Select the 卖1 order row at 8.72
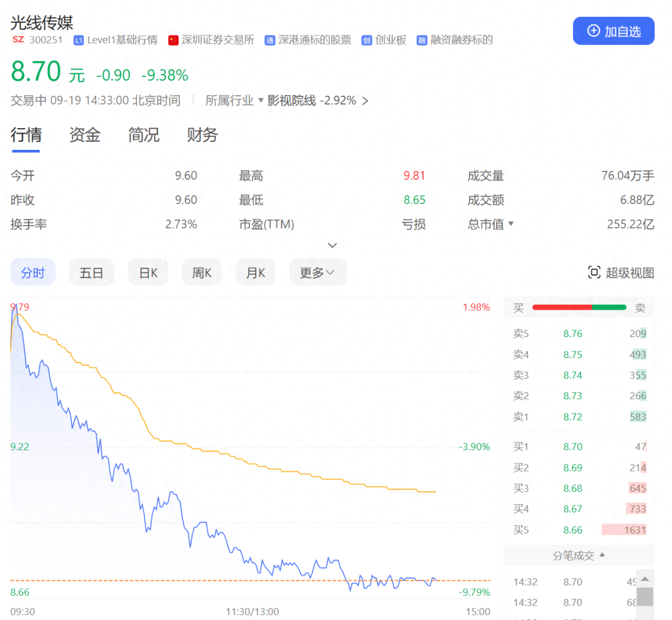This screenshot has width=672, height=620. (x=579, y=417)
